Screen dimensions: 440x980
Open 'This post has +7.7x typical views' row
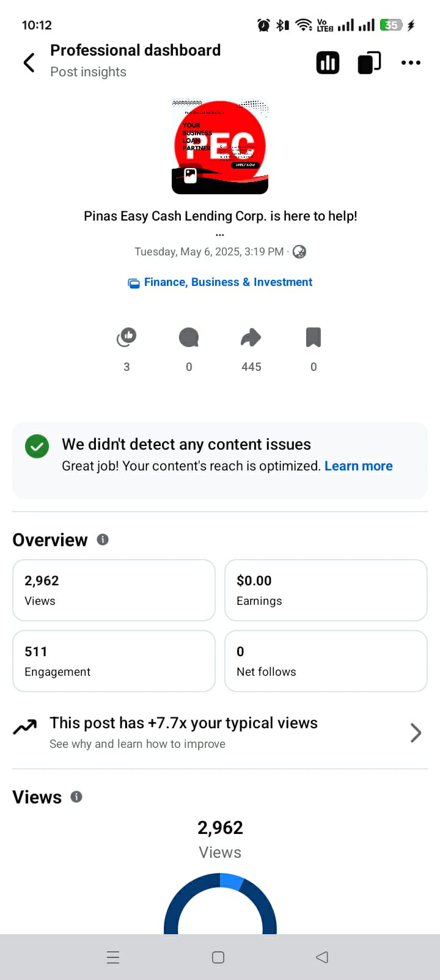[x=183, y=732]
